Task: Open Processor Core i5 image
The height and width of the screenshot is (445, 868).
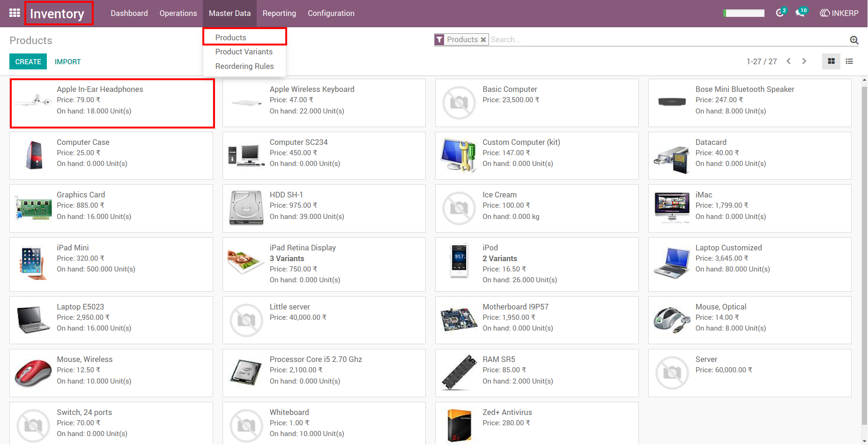Action: tap(246, 372)
